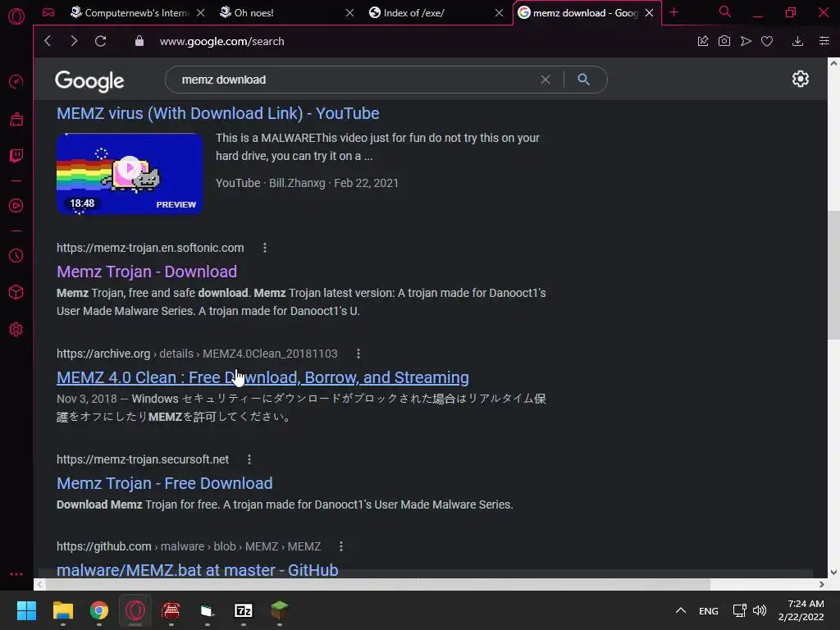Open clock and date flyout
This screenshot has height=630, width=840.
pyautogui.click(x=801, y=610)
